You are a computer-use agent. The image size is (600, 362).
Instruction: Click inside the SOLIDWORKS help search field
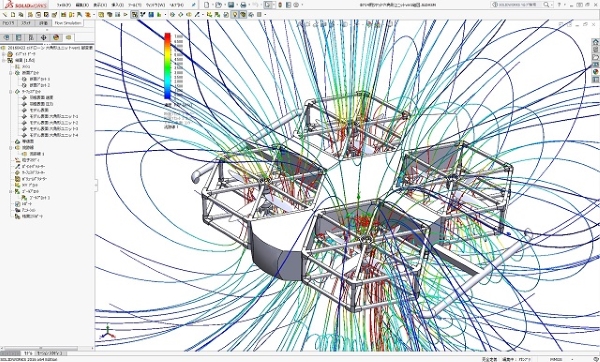517,5
